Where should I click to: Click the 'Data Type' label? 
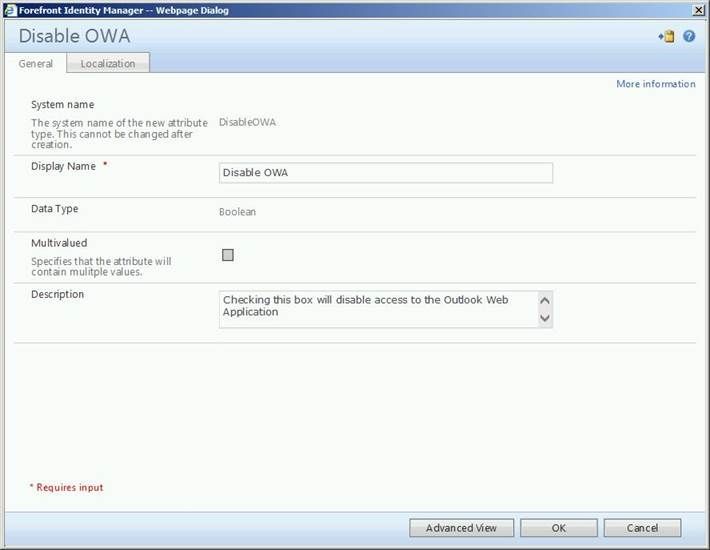[x=54, y=209]
